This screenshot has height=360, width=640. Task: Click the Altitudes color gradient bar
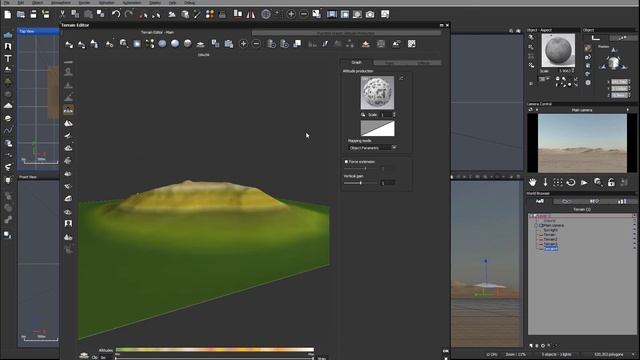(x=215, y=350)
